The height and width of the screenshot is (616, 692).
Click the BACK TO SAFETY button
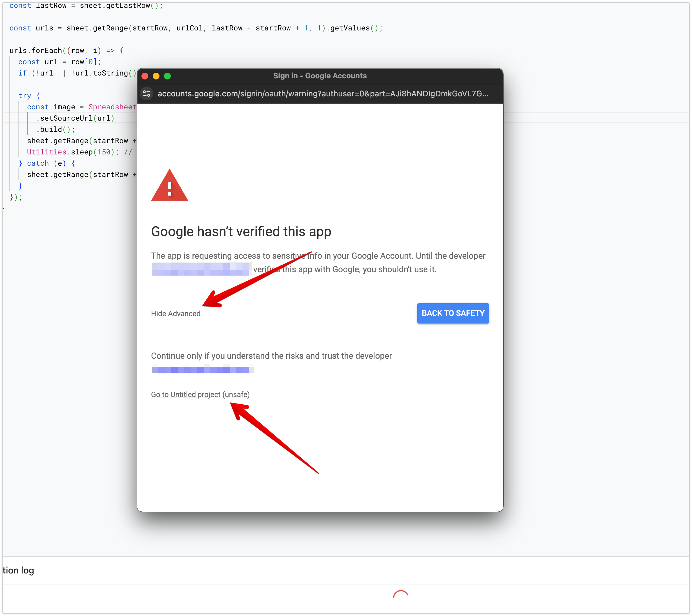(x=453, y=313)
